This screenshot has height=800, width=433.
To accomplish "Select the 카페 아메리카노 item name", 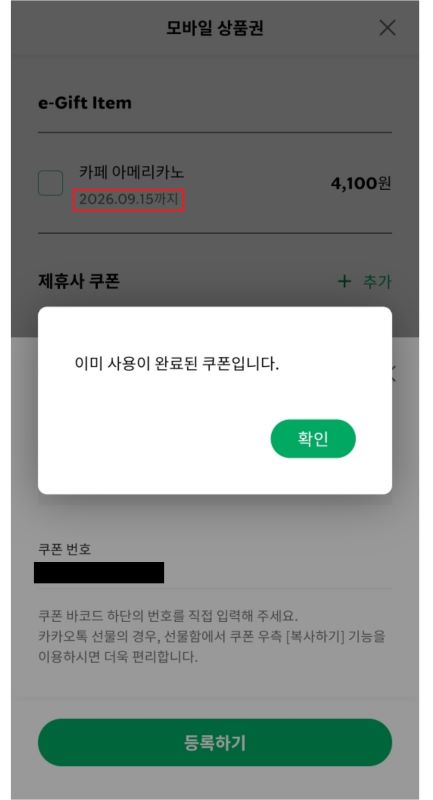I will tap(132, 172).
